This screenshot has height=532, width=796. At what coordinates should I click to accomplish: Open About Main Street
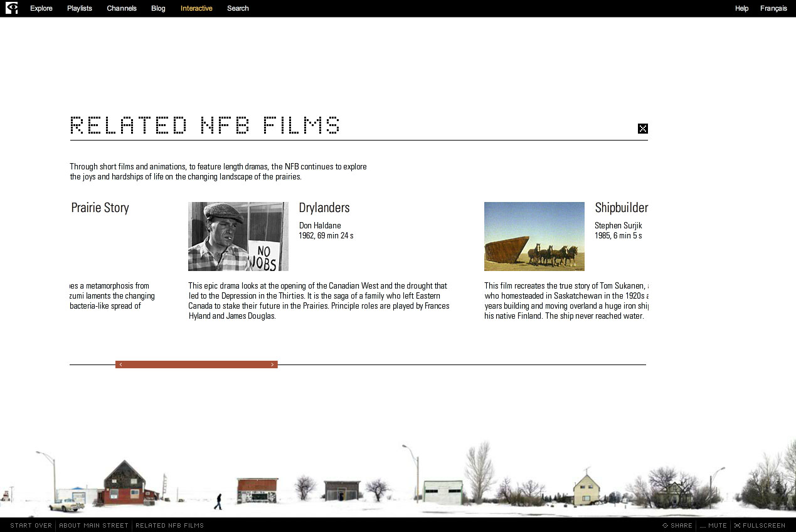point(93,526)
